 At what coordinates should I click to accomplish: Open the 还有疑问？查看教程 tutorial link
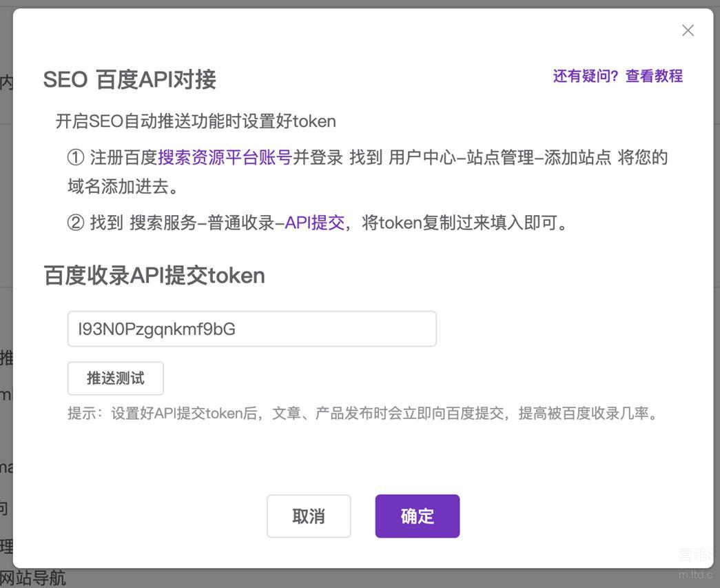pyautogui.click(x=617, y=76)
